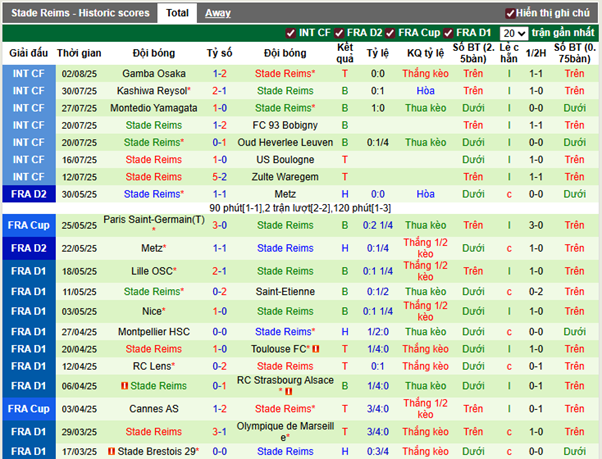The image size is (602, 459).
Task: Click the 2-1 score of Kashiwa Reysol match
Action: 219,91
